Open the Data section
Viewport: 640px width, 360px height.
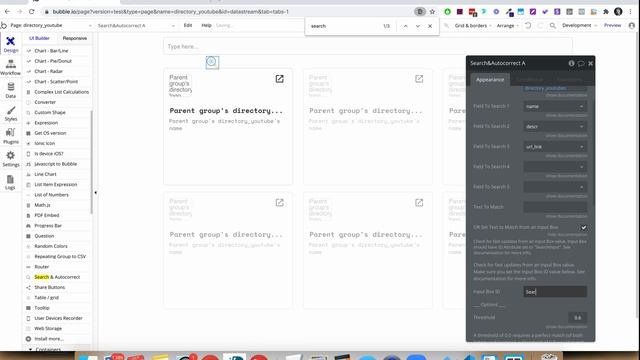[x=11, y=90]
